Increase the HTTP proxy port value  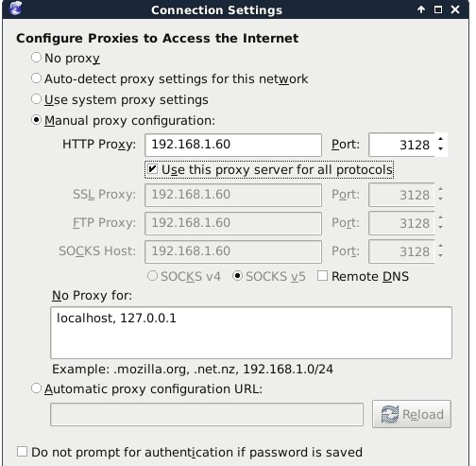(440, 139)
